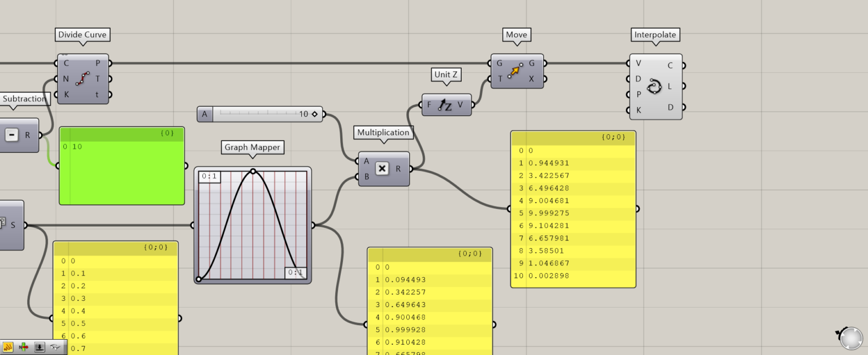
Task: Click the Unit Z name tag above the component
Action: (x=446, y=74)
